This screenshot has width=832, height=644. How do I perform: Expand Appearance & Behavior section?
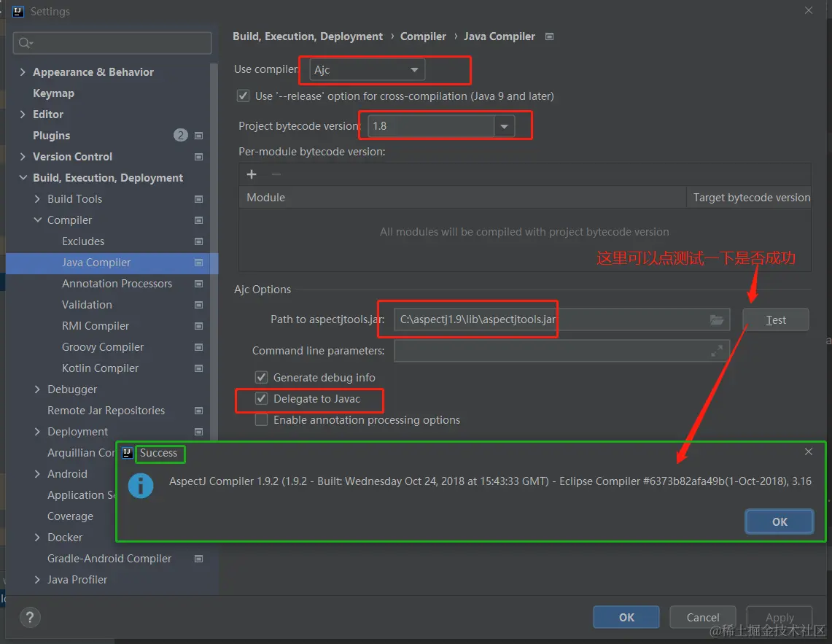click(23, 71)
